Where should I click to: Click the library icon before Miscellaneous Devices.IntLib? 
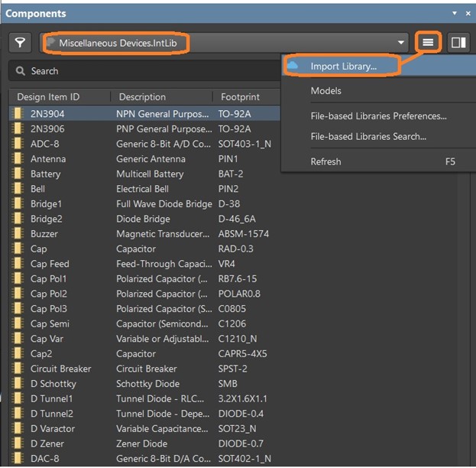pos(50,42)
